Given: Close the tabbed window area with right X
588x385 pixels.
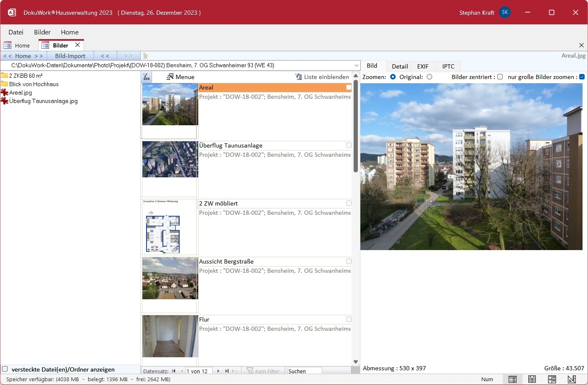Looking at the screenshot, I should pos(581,45).
